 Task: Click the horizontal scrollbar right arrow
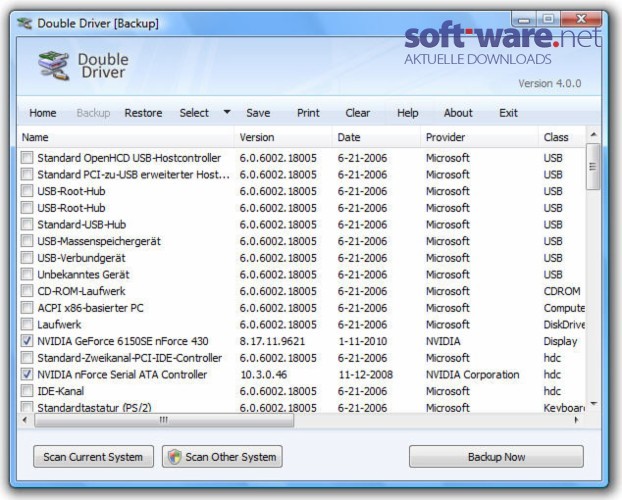coord(576,420)
